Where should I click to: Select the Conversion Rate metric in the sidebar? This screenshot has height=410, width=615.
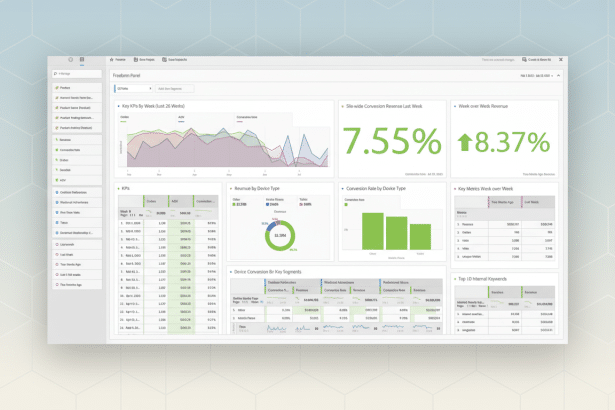pyautogui.click(x=77, y=150)
